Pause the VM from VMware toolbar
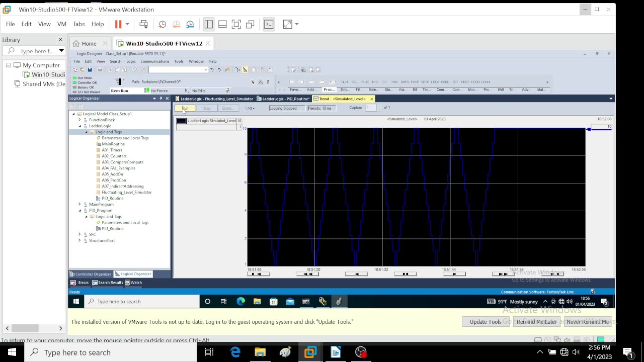The width and height of the screenshot is (644, 362). click(118, 24)
